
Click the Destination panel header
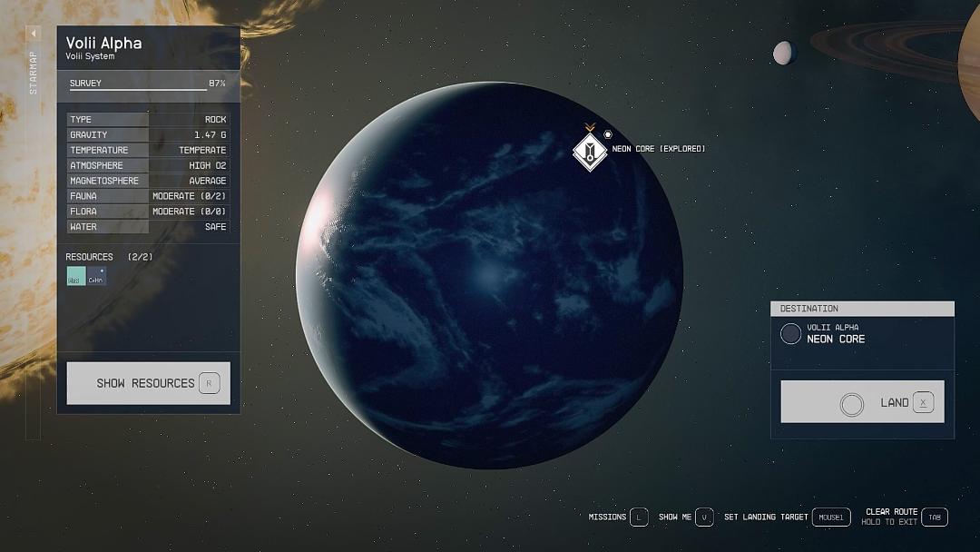863,309
